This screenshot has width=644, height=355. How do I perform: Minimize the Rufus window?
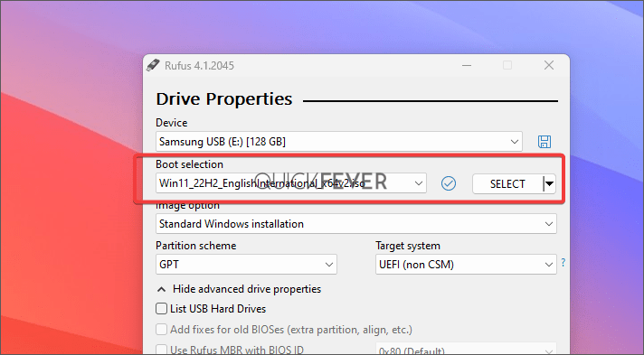pos(467,65)
